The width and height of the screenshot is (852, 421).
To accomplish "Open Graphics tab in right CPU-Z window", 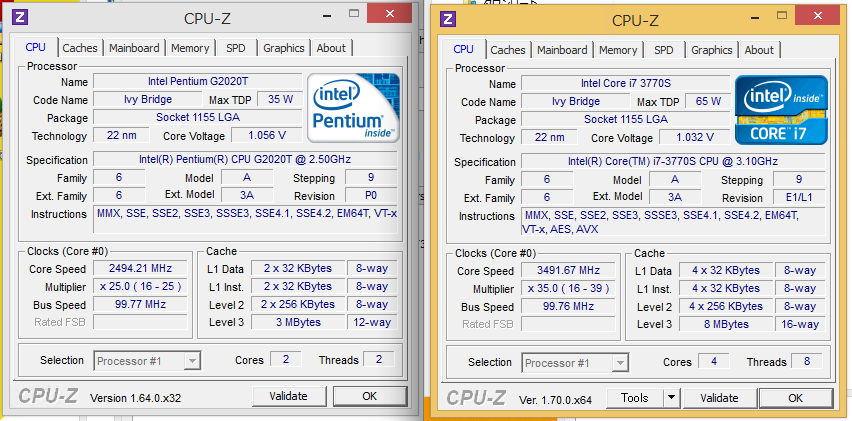I will [712, 50].
